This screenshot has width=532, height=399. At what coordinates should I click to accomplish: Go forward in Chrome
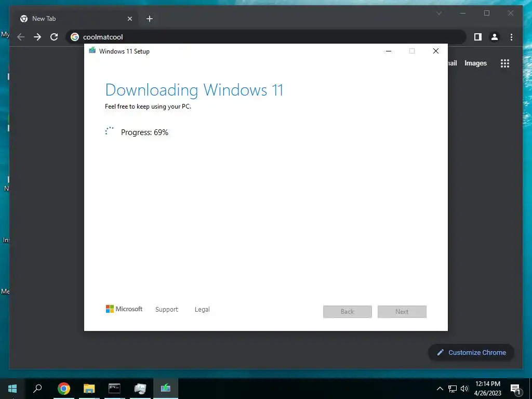pyautogui.click(x=37, y=37)
